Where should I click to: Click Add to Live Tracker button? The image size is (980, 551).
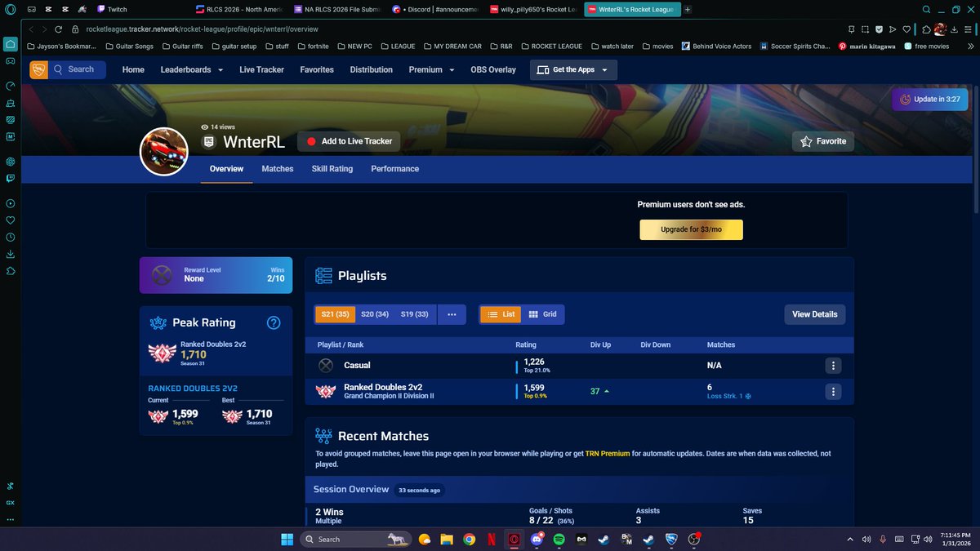[x=350, y=141]
